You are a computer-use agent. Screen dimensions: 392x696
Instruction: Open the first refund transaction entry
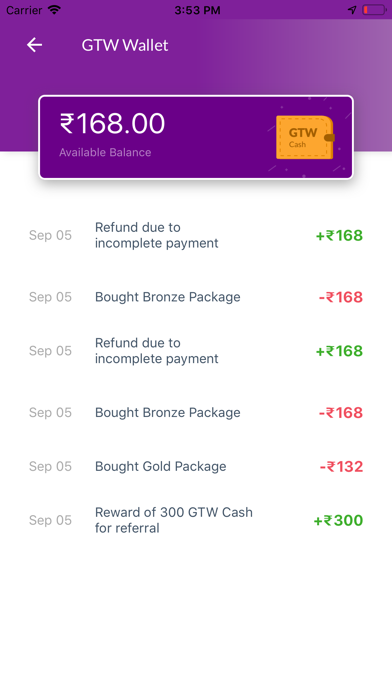[x=196, y=235]
